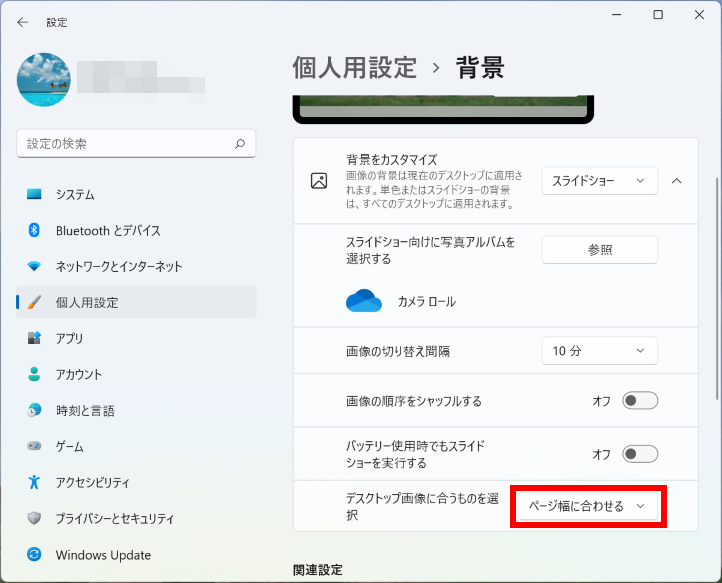Go back with the arrow icon
This screenshot has height=583, width=722.
point(22,22)
